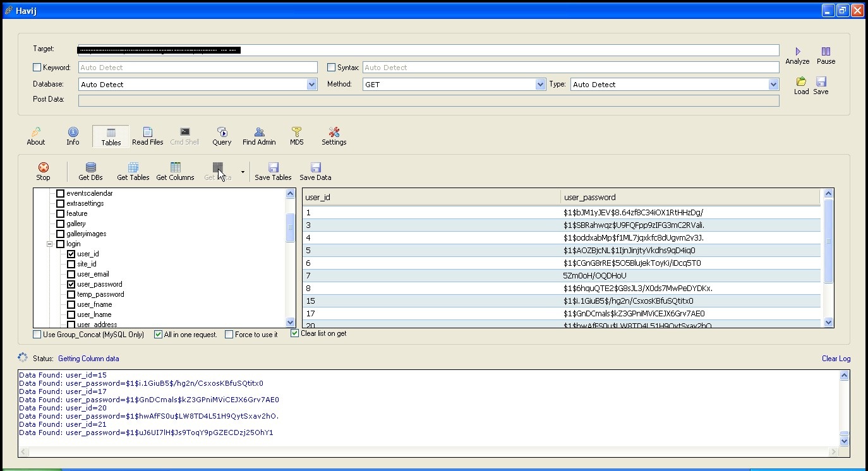Tick the galleryimages table checkbox
This screenshot has height=471, width=868.
pos(61,234)
